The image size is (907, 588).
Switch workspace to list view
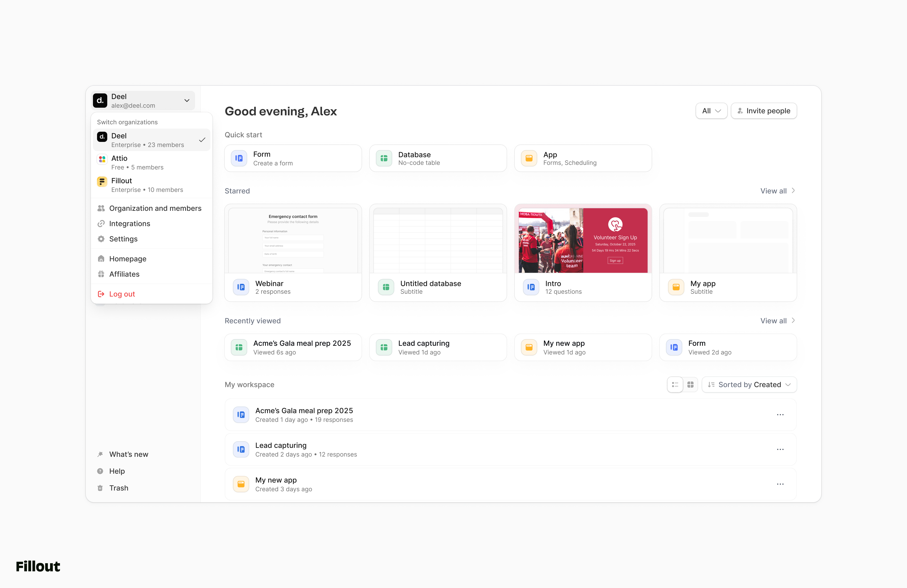point(675,385)
